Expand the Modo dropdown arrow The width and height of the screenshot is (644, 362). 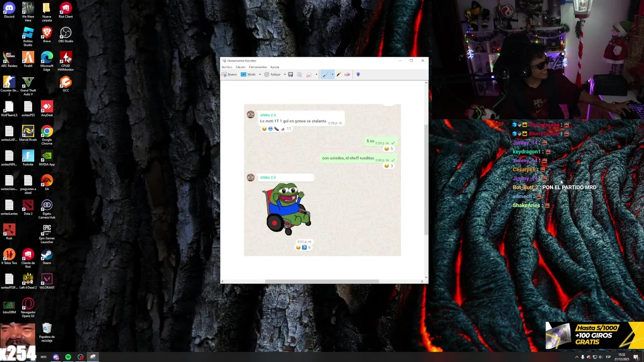pyautogui.click(x=260, y=74)
